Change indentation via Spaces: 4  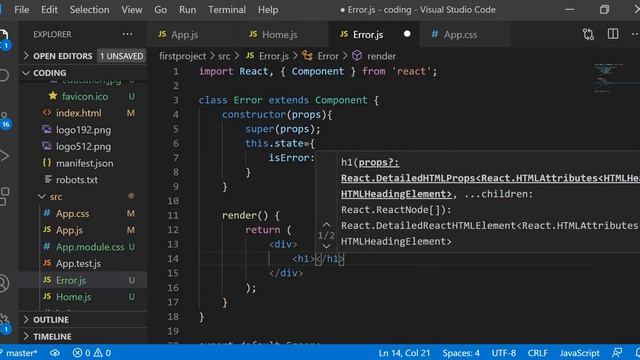click(461, 353)
